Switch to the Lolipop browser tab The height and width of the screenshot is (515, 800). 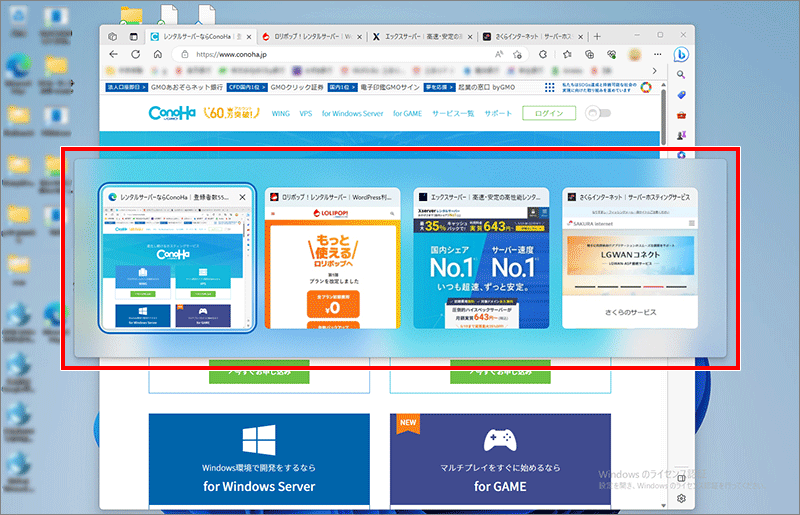point(311,37)
